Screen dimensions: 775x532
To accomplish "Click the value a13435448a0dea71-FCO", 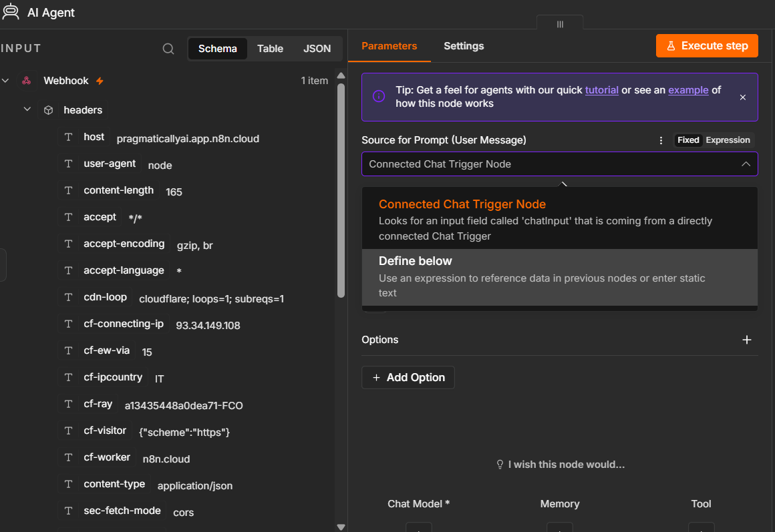I will [184, 406].
